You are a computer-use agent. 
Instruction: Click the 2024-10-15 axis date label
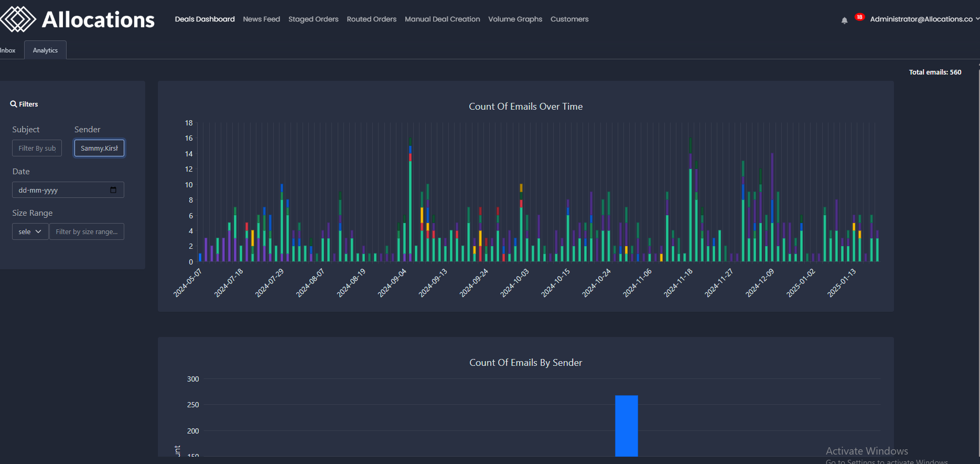[x=555, y=283]
